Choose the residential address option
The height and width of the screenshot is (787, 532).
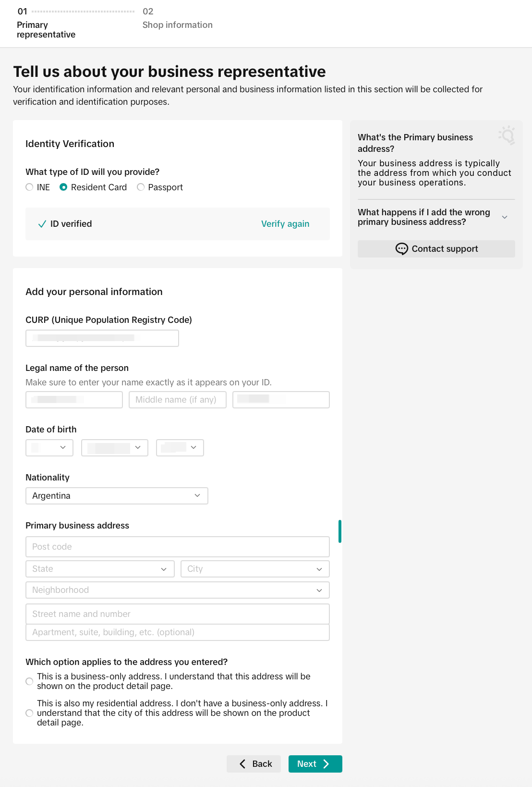click(29, 713)
